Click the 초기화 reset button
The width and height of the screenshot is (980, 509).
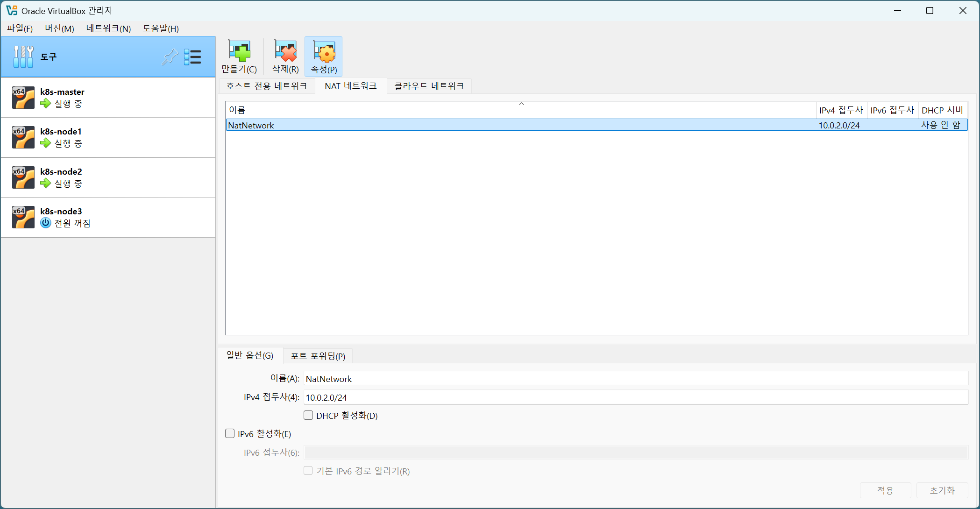[942, 490]
